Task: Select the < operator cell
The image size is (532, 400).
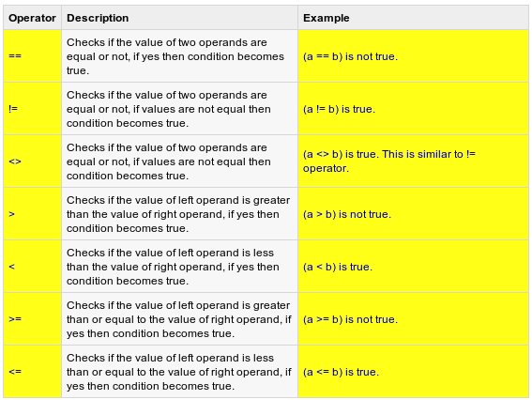Action: [32, 267]
